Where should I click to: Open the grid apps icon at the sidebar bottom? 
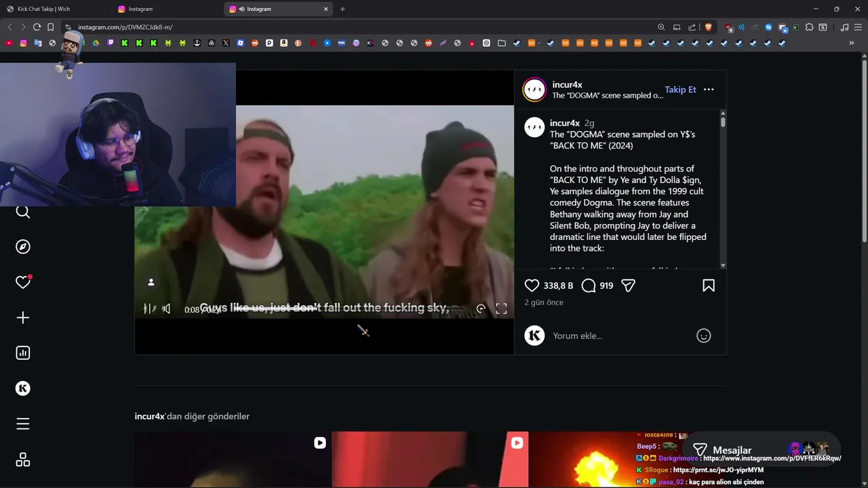tap(23, 460)
